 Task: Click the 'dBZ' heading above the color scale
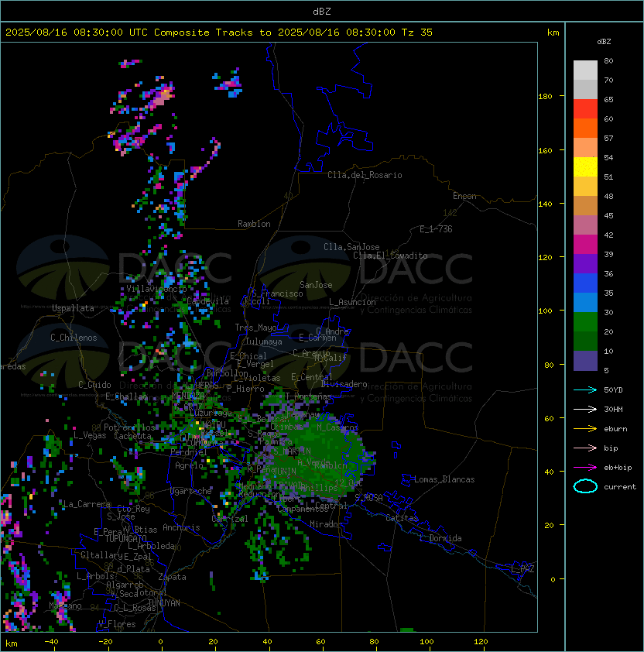click(604, 42)
